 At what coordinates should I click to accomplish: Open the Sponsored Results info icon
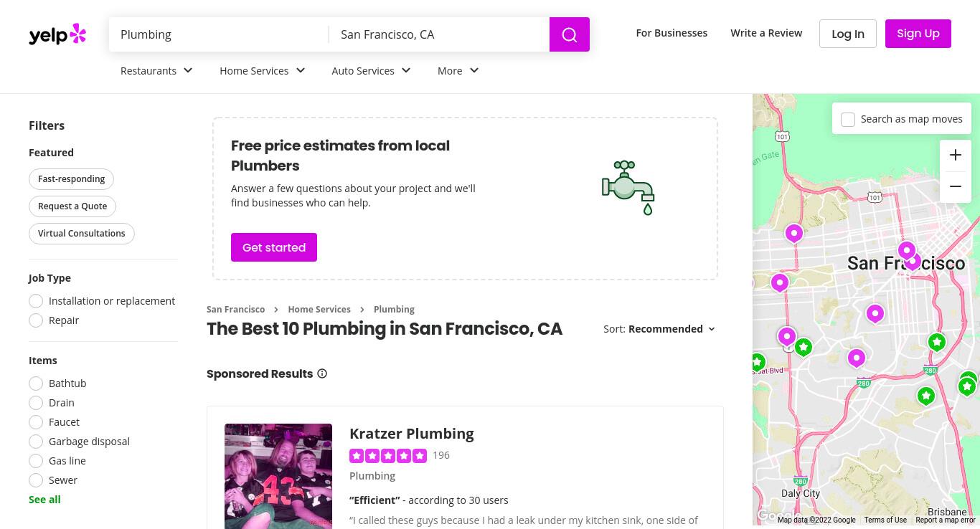point(322,373)
